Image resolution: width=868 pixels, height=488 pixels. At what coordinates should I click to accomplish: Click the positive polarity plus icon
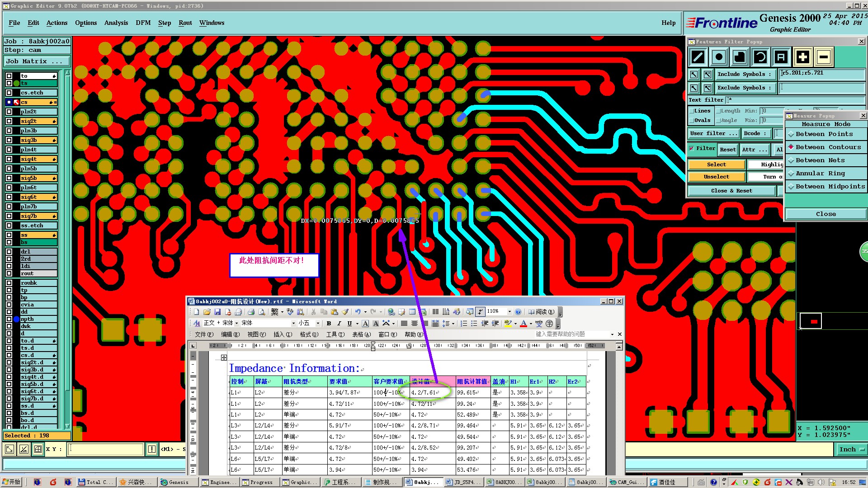(x=802, y=57)
